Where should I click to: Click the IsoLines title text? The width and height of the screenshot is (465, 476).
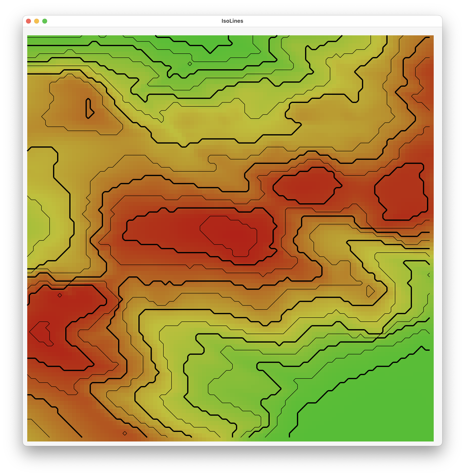click(x=232, y=21)
